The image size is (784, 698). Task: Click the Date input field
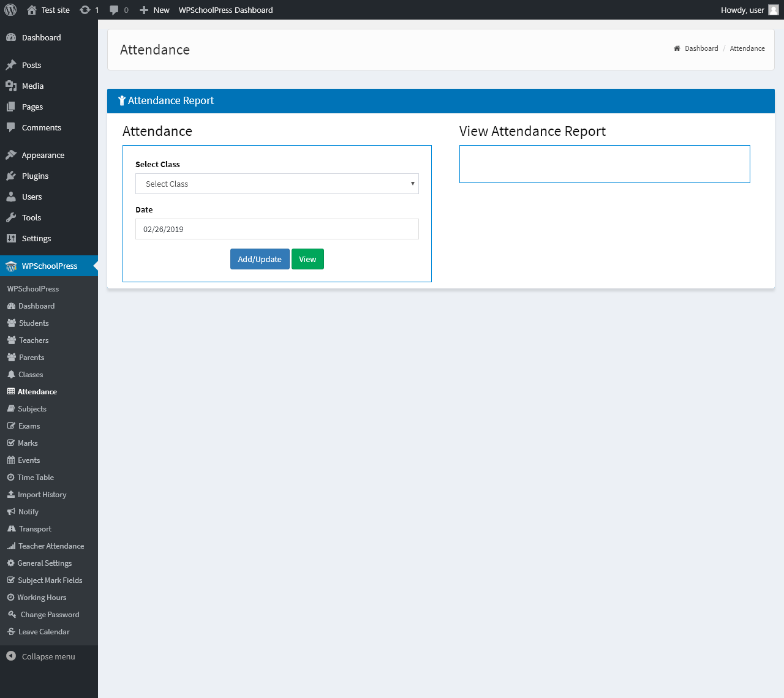[277, 229]
